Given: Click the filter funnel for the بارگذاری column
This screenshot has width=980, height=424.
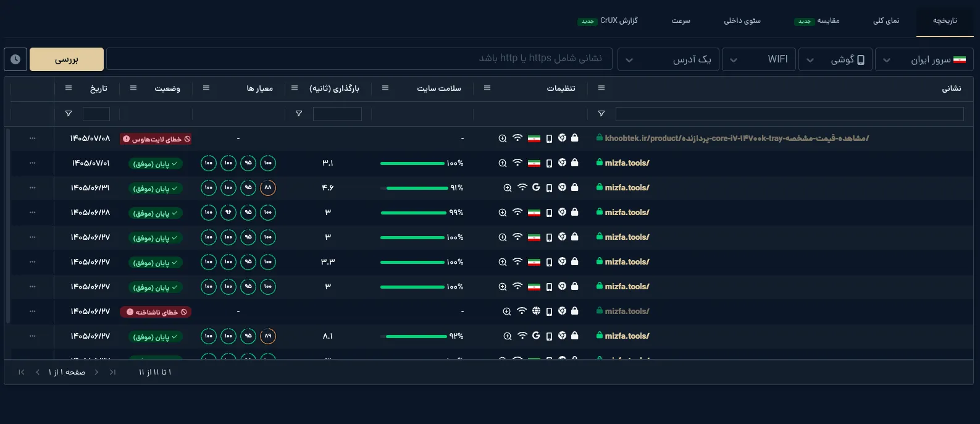Looking at the screenshot, I should pyautogui.click(x=299, y=114).
